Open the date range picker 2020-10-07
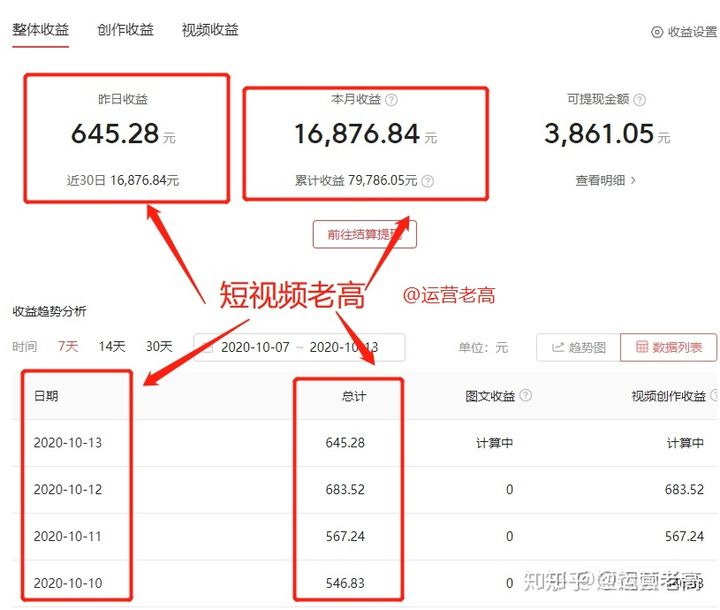Screen dimensions: 720x610 (x=254, y=348)
